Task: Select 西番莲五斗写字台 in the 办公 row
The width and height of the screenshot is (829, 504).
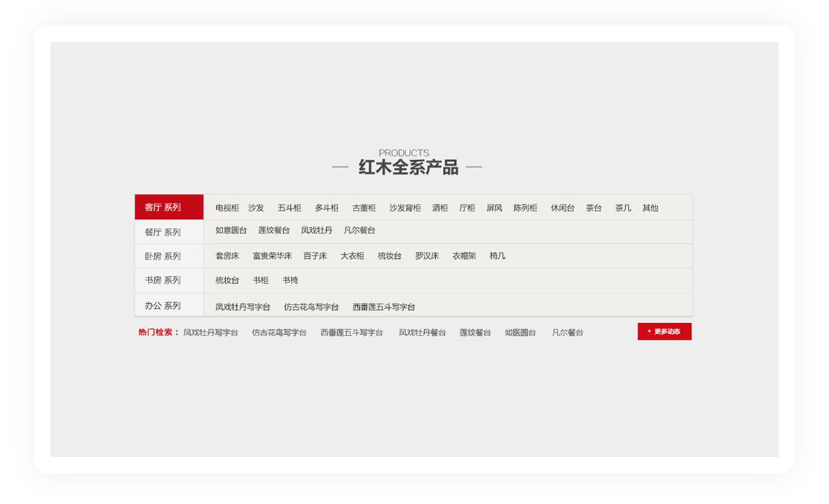Action: click(x=384, y=307)
